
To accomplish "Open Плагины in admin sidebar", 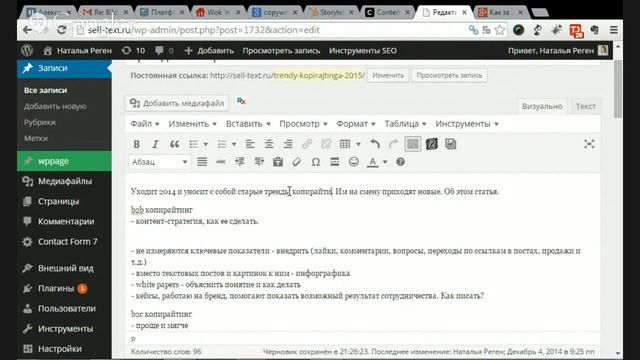I will [64, 288].
